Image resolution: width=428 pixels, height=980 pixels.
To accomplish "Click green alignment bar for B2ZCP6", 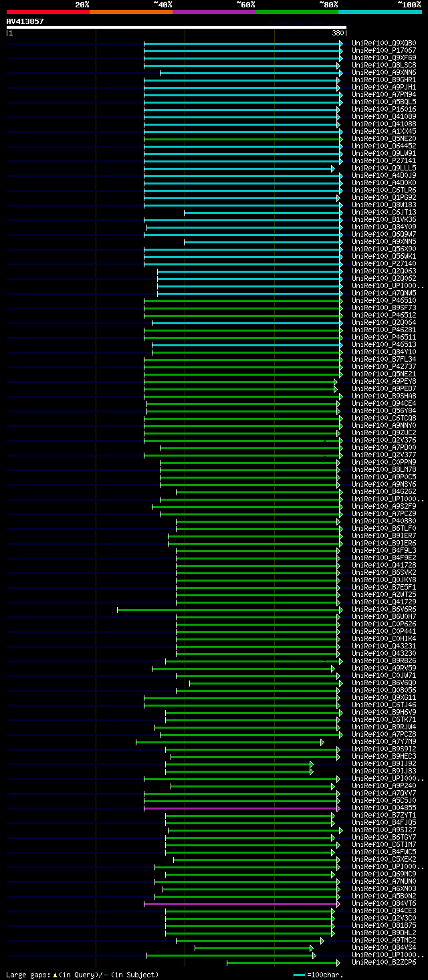I will [283, 963].
